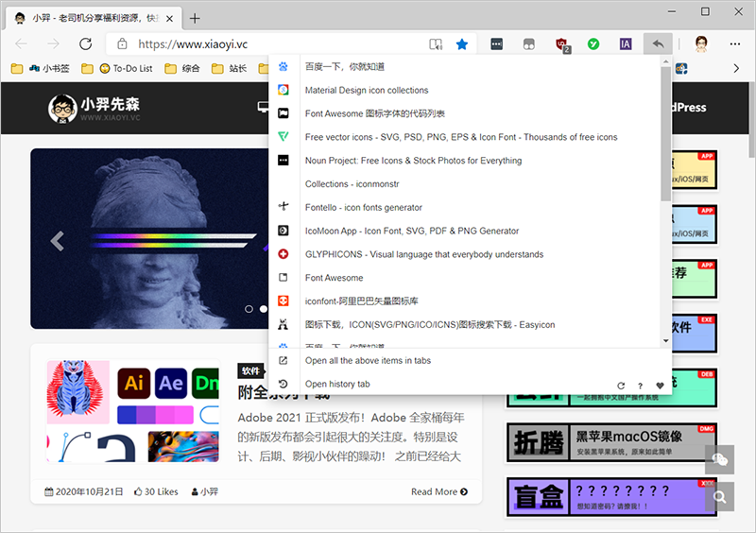The height and width of the screenshot is (533, 756).
Task: Click the new tab plus button
Action: pyautogui.click(x=195, y=18)
